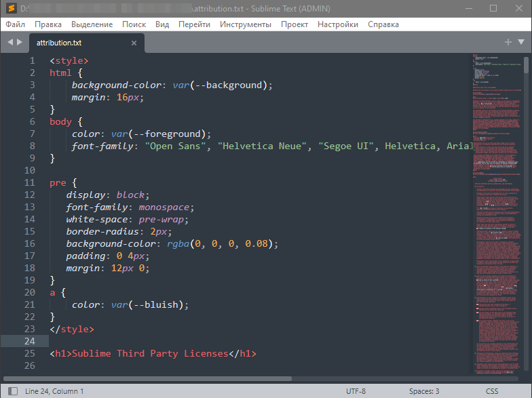The width and height of the screenshot is (532, 398).
Task: Maximize the Sublime Text window
Action: (493, 8)
